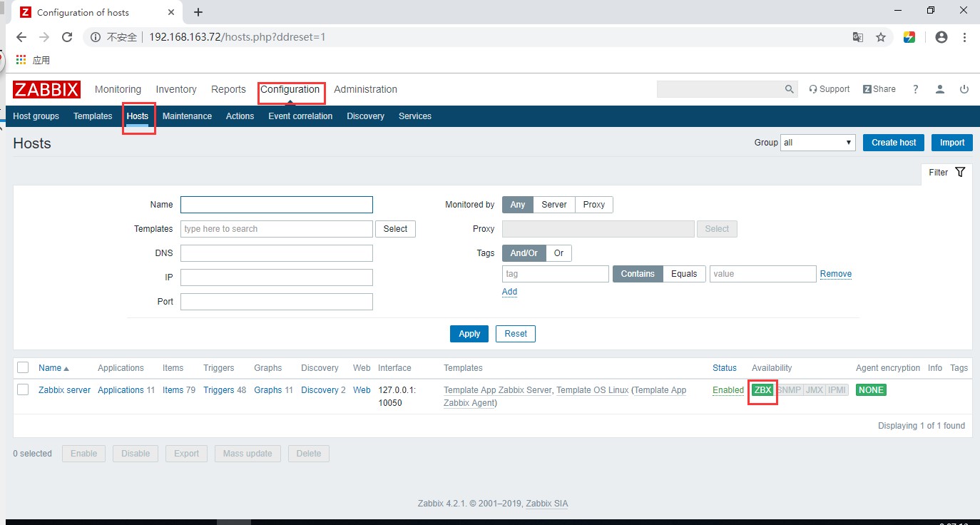The height and width of the screenshot is (525, 980).
Task: Reset the host filter
Action: click(x=516, y=334)
